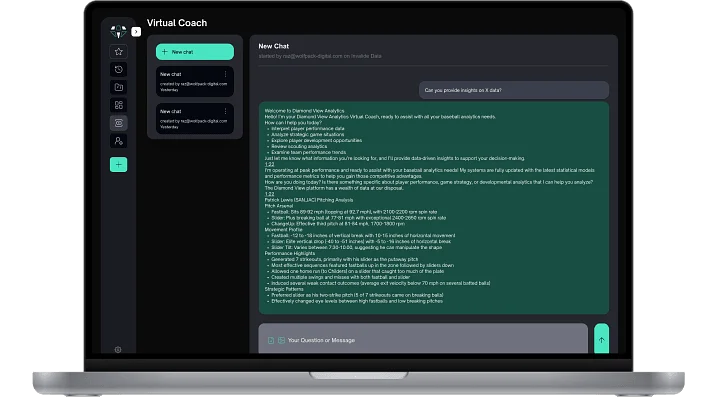Open options menu of first New chat
The image size is (719, 397).
pos(225,74)
